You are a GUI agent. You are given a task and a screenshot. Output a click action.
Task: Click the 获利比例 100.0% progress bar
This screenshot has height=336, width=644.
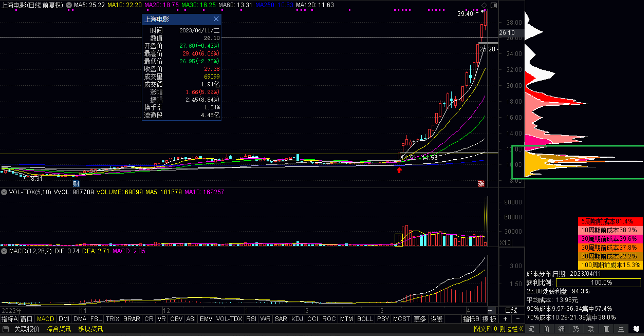tap(598, 283)
